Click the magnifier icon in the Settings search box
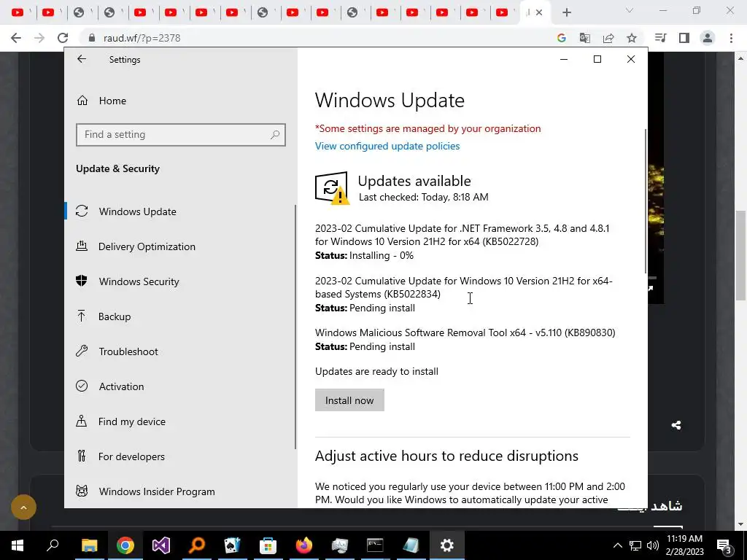This screenshot has width=747, height=560. coord(275,135)
